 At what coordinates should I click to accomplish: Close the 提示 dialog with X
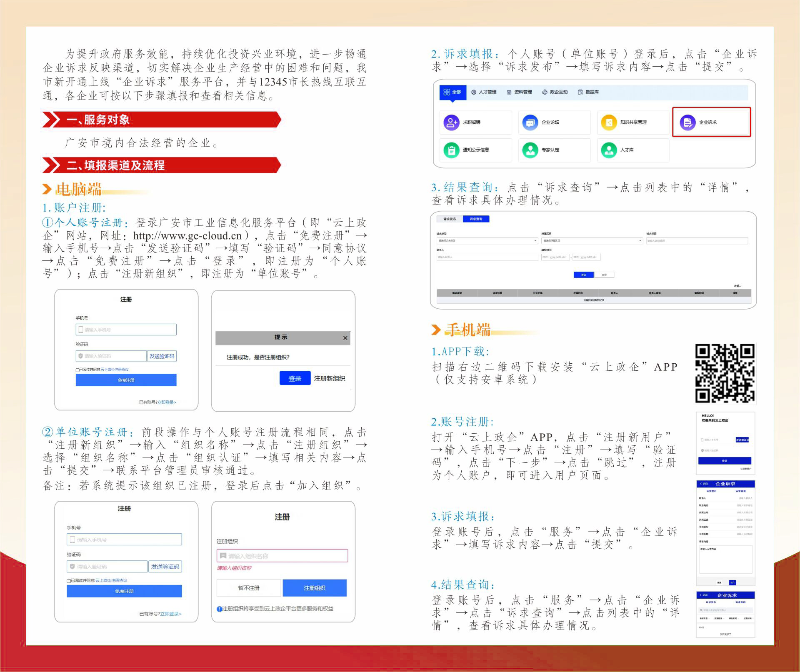(345, 338)
